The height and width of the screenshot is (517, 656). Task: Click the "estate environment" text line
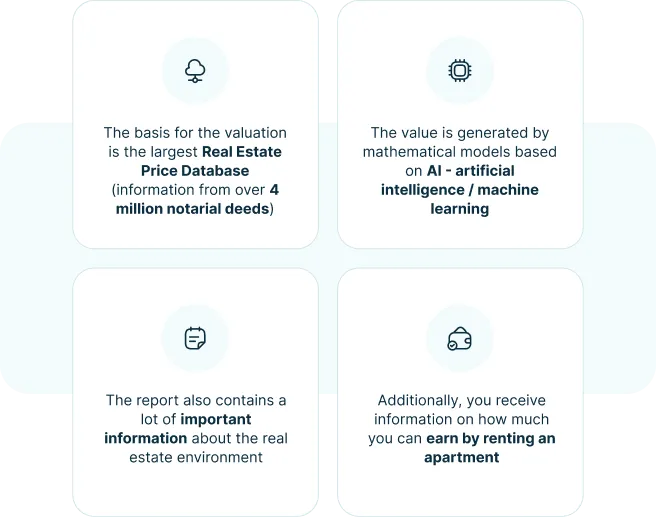pyautogui.click(x=195, y=457)
